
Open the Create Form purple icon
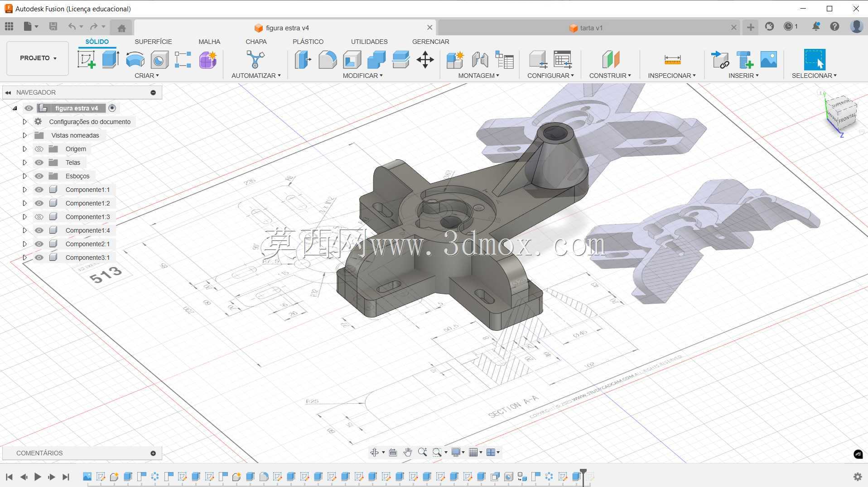pyautogui.click(x=208, y=59)
